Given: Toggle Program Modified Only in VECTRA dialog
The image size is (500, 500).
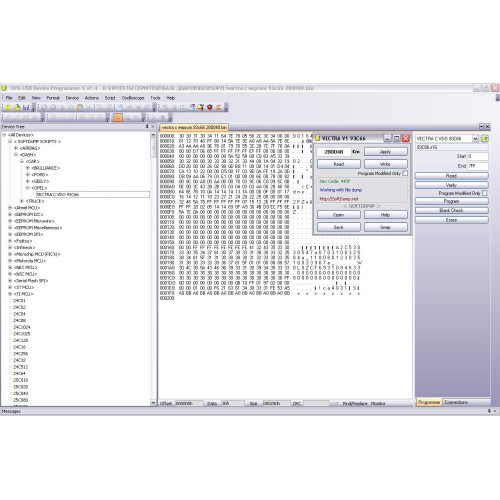Looking at the screenshot, I should (405, 173).
